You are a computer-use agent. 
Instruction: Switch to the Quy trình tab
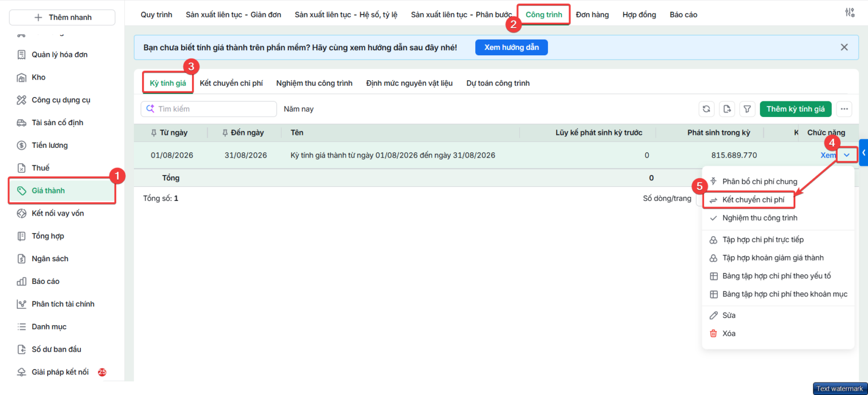156,15
